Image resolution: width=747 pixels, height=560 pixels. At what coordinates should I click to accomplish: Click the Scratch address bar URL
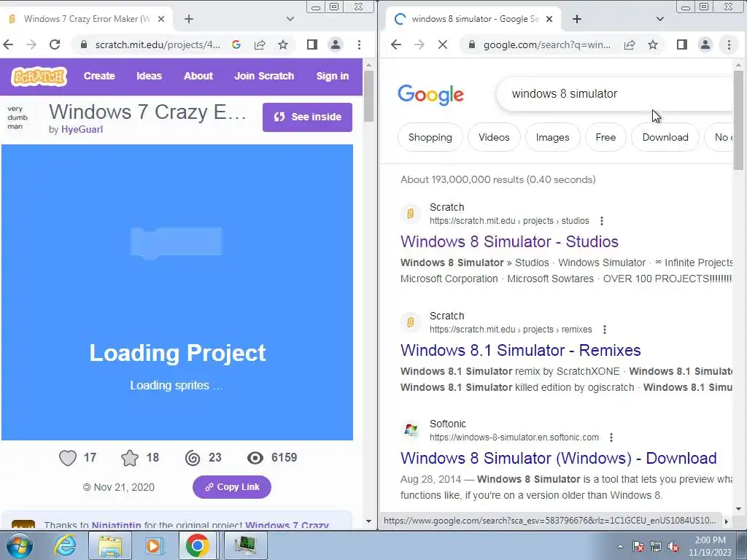click(x=158, y=44)
